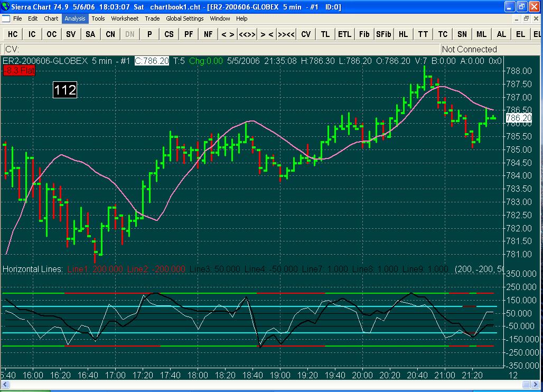Screen dimensions: 543x392
Task: Click the '< >' expand bar spacing button
Action: click(228, 34)
